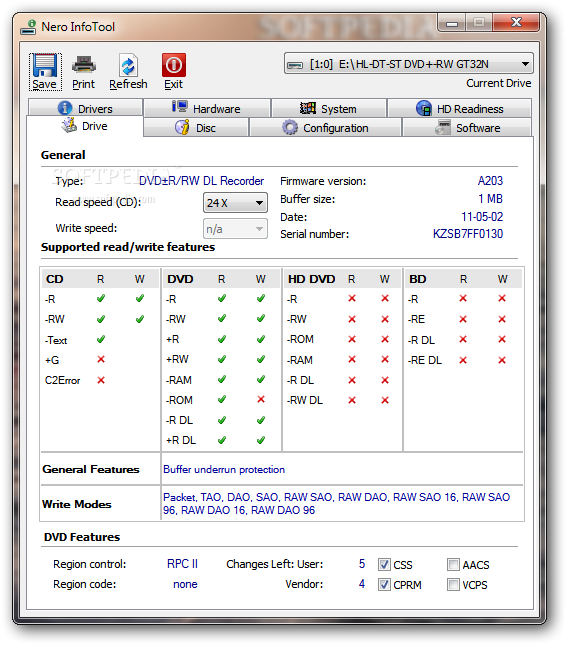Click the BD column header
The height and width of the screenshot is (645, 567).
tap(418, 279)
